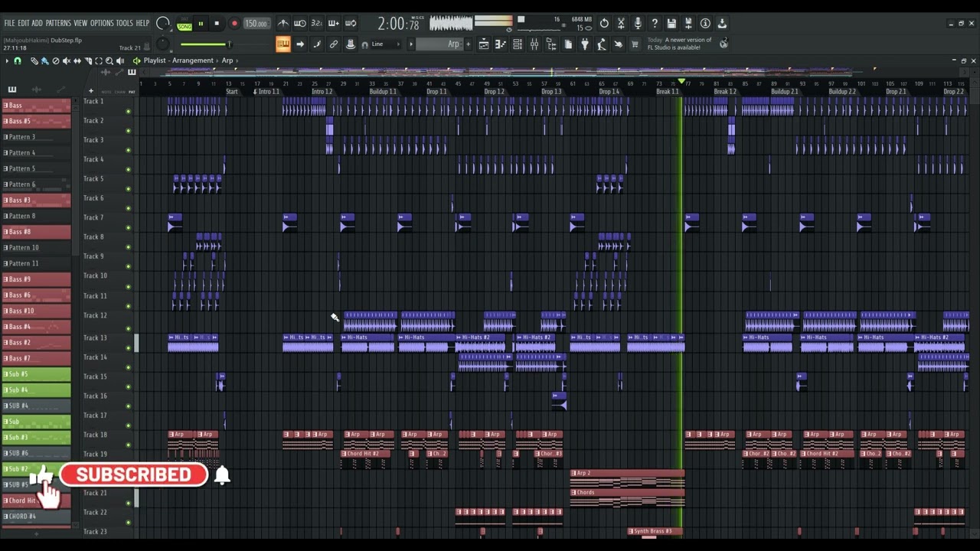Click the red record button

234,24
